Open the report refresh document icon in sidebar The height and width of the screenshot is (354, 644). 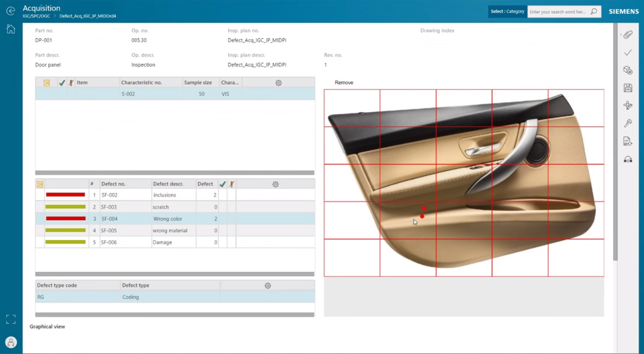628,141
